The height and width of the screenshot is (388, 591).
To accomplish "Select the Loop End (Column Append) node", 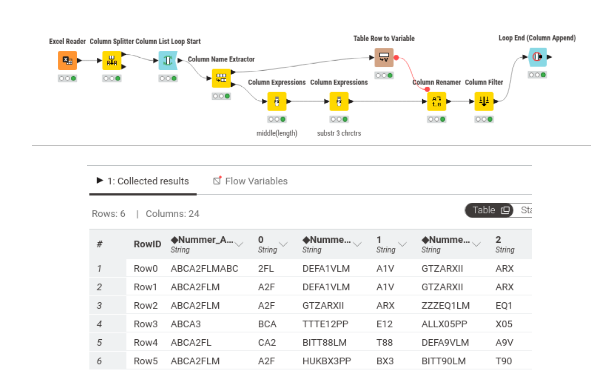I will point(537,57).
